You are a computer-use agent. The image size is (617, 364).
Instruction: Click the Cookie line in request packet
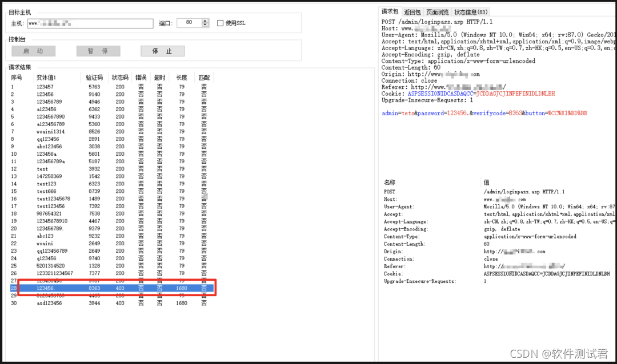click(x=468, y=94)
